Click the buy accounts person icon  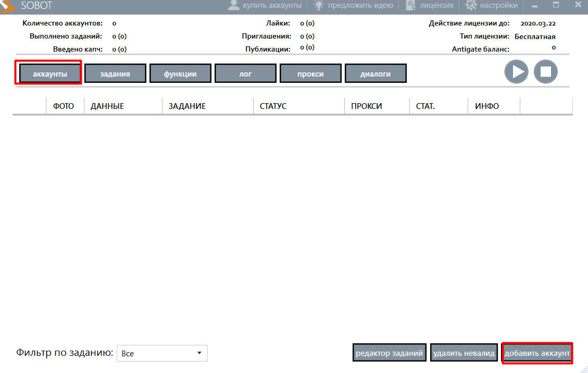pos(234,5)
